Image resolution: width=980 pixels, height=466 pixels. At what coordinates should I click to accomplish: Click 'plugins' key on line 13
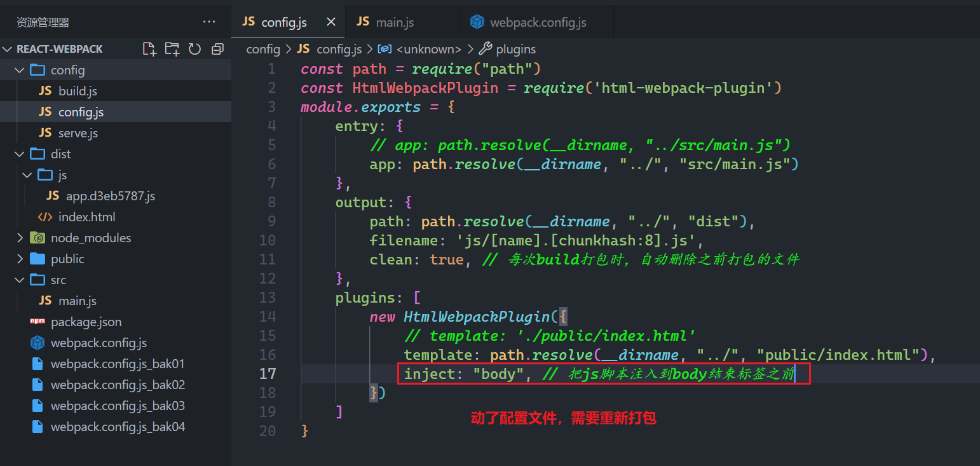click(x=365, y=298)
